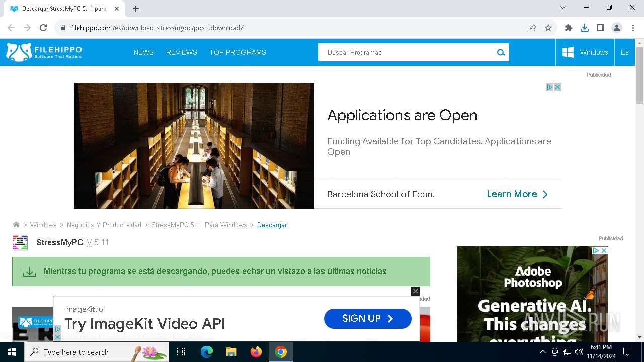Show hidden system tray icons
The height and width of the screenshot is (362, 644).
[543, 352]
